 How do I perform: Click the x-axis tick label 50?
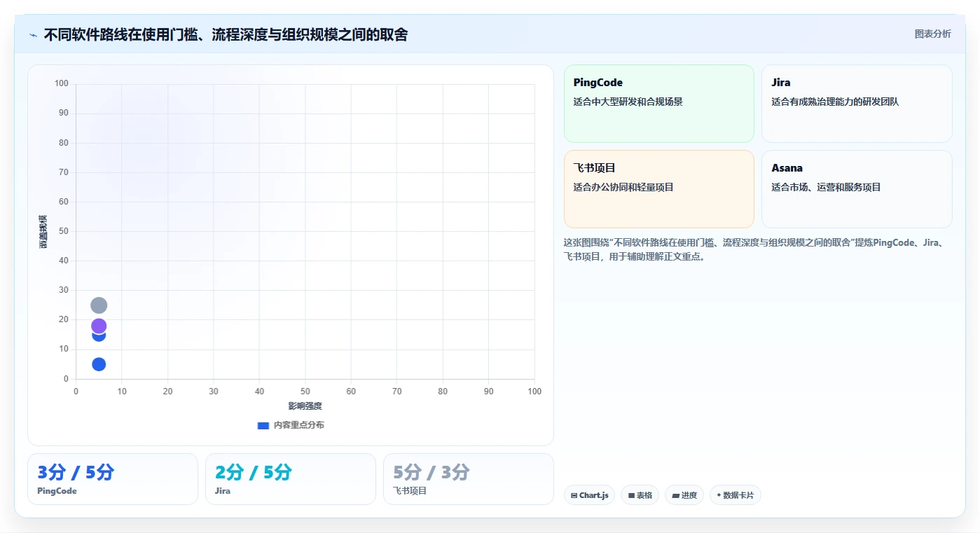(305, 392)
